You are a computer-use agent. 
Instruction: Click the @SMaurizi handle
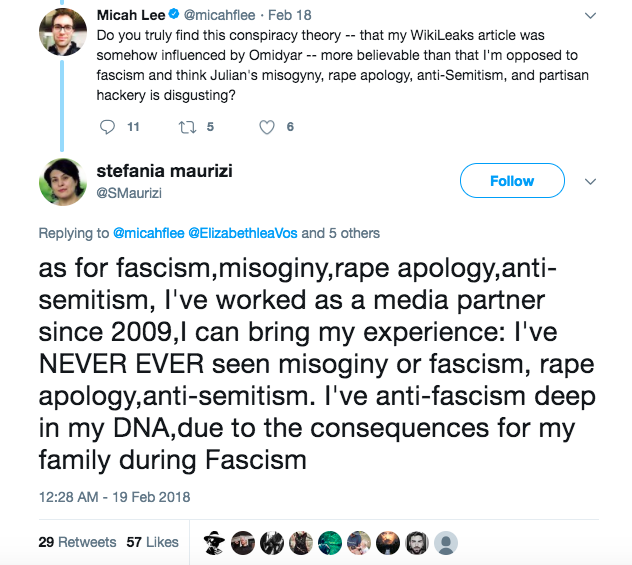point(129,191)
